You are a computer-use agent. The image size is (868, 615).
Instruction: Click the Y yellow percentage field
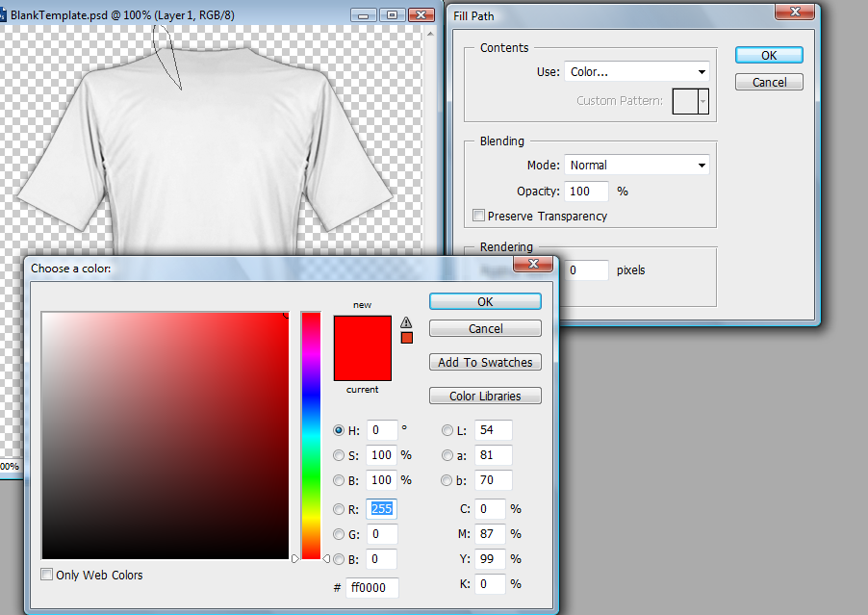(491, 559)
